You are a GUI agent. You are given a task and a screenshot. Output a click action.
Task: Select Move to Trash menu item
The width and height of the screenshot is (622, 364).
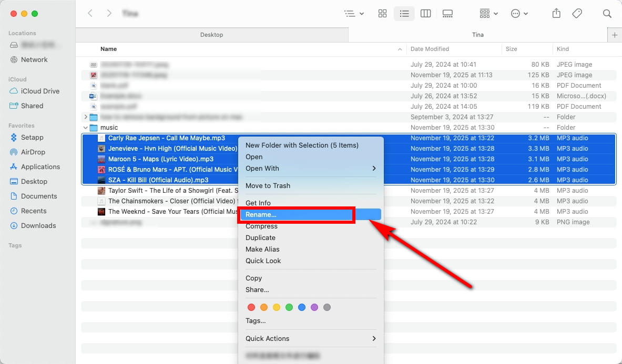click(x=268, y=186)
